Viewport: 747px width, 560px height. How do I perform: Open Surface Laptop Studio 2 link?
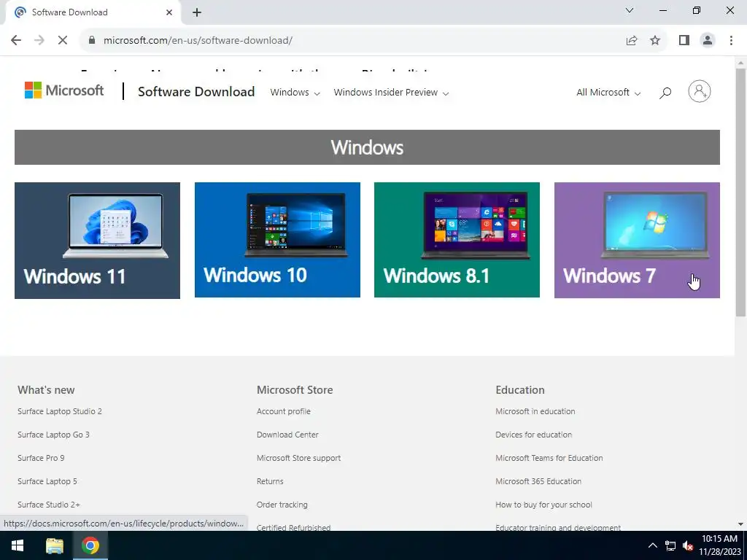(60, 411)
